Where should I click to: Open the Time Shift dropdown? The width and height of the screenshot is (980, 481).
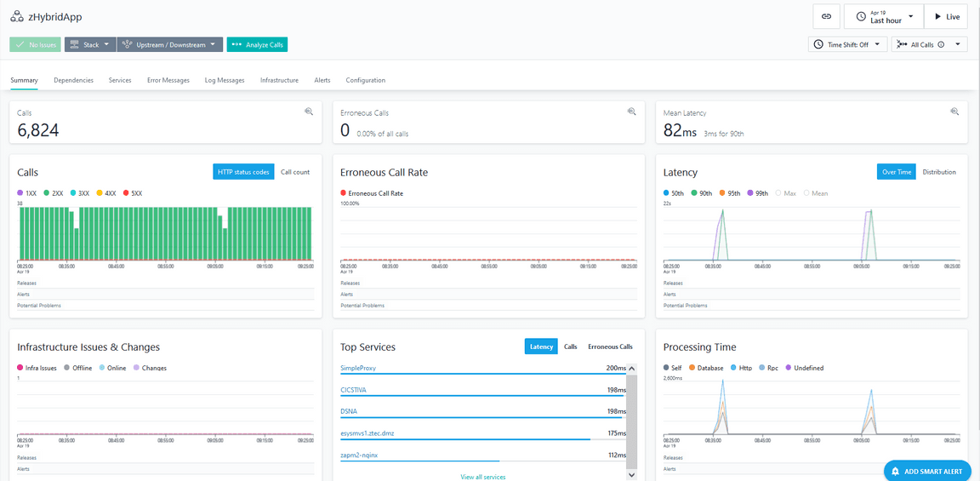point(846,44)
